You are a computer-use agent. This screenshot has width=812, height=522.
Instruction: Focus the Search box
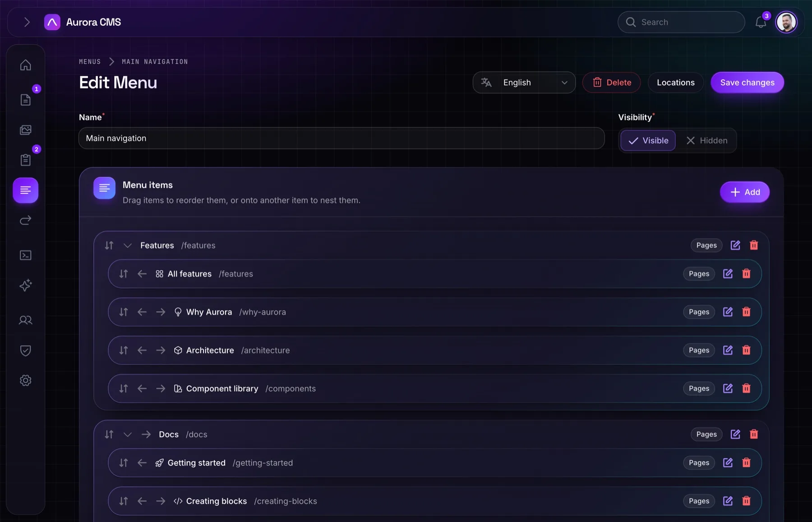point(681,22)
